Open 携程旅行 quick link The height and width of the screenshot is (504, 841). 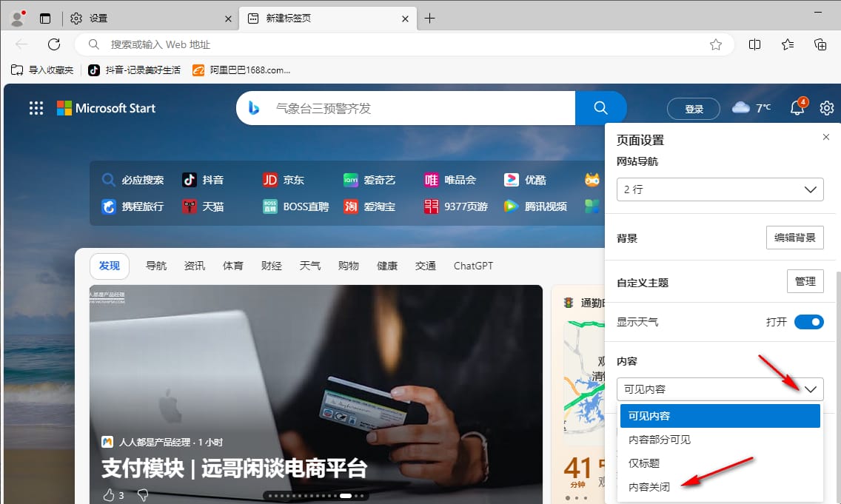(x=133, y=206)
